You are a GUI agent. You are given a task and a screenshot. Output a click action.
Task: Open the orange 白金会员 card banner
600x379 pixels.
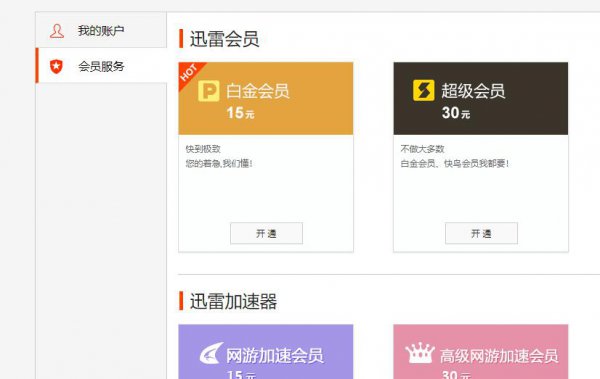[266, 98]
